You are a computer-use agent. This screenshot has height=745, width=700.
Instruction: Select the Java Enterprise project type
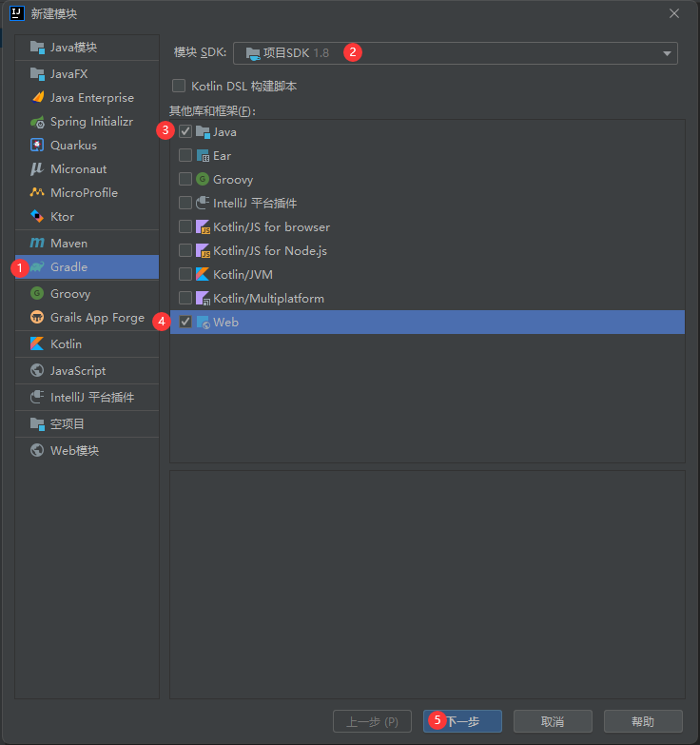pyautogui.click(x=87, y=98)
